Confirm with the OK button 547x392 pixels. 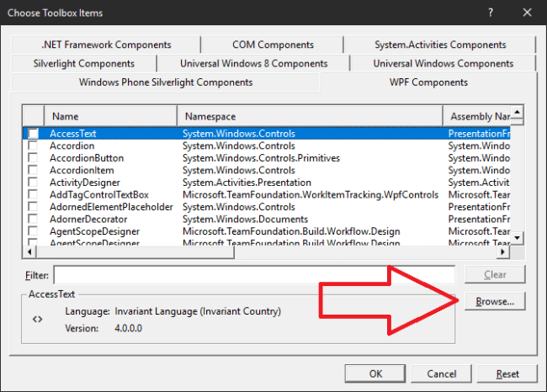point(376,373)
